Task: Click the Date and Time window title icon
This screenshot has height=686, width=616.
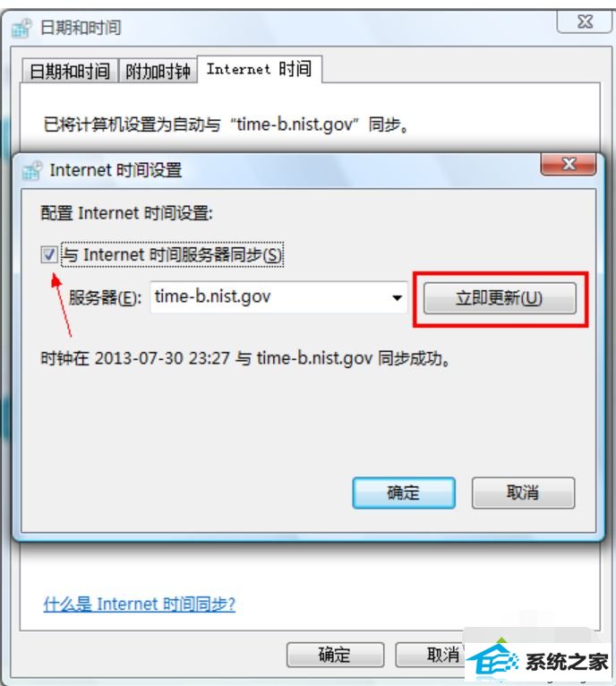Action: click(21, 29)
